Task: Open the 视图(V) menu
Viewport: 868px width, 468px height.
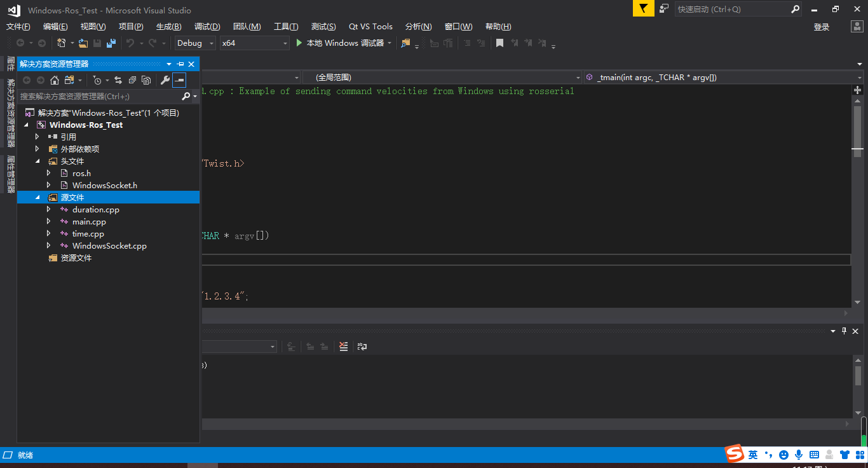Action: point(93,27)
